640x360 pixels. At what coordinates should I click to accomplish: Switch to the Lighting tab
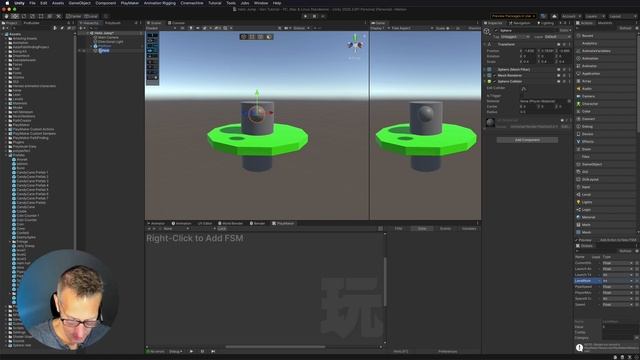pyautogui.click(x=546, y=23)
